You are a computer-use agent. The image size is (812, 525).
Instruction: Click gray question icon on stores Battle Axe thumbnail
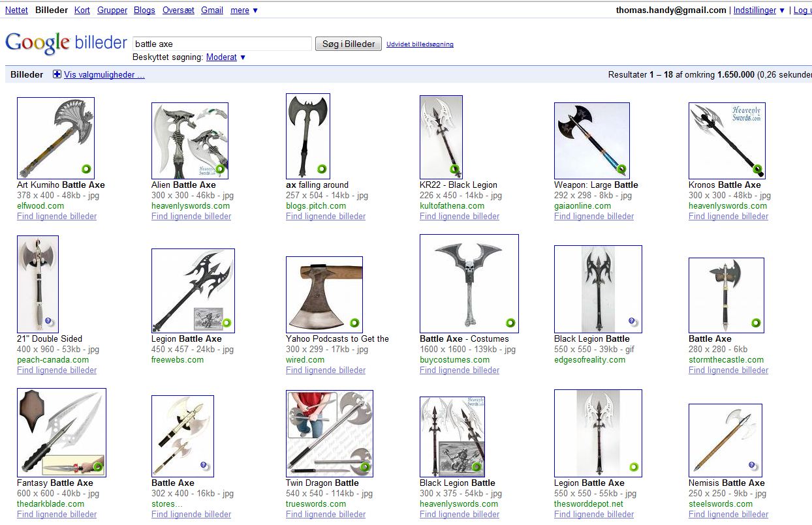point(205,466)
